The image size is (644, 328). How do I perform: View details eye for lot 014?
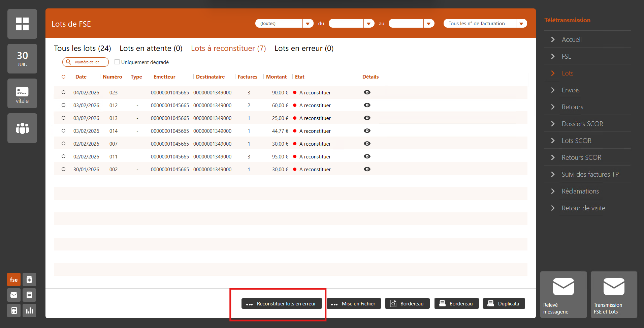click(367, 131)
